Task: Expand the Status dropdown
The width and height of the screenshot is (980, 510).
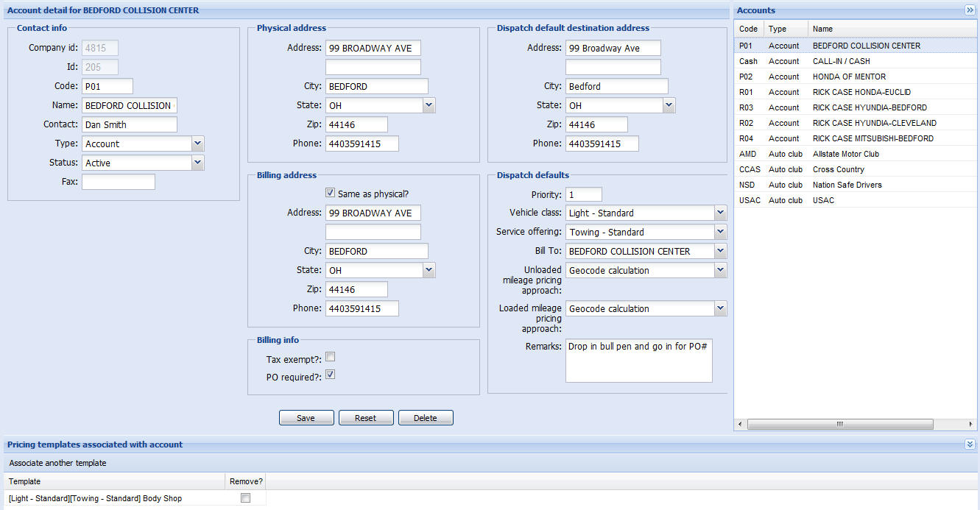Action: click(197, 163)
